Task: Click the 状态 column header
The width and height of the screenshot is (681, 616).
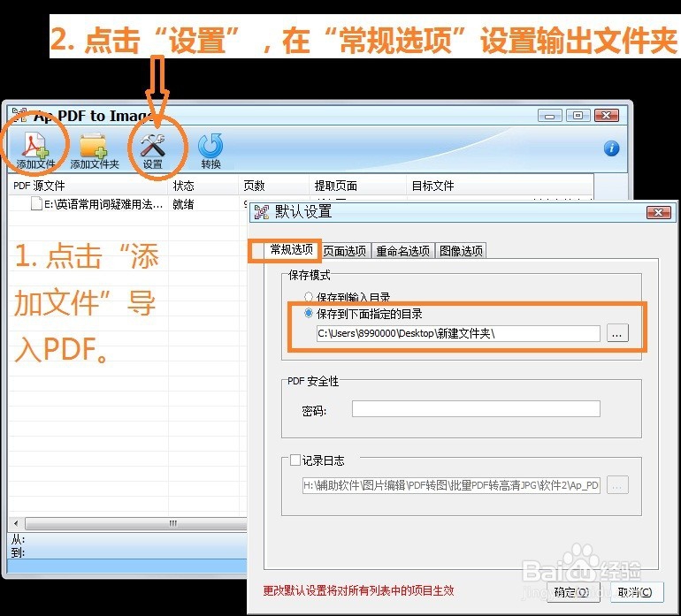Action: click(203, 186)
